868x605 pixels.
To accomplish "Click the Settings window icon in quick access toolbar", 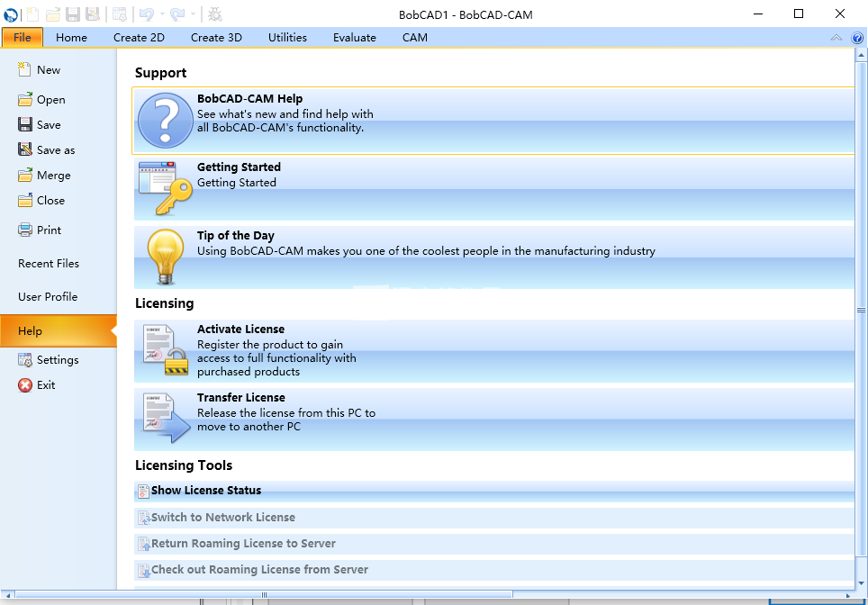I will click(120, 14).
